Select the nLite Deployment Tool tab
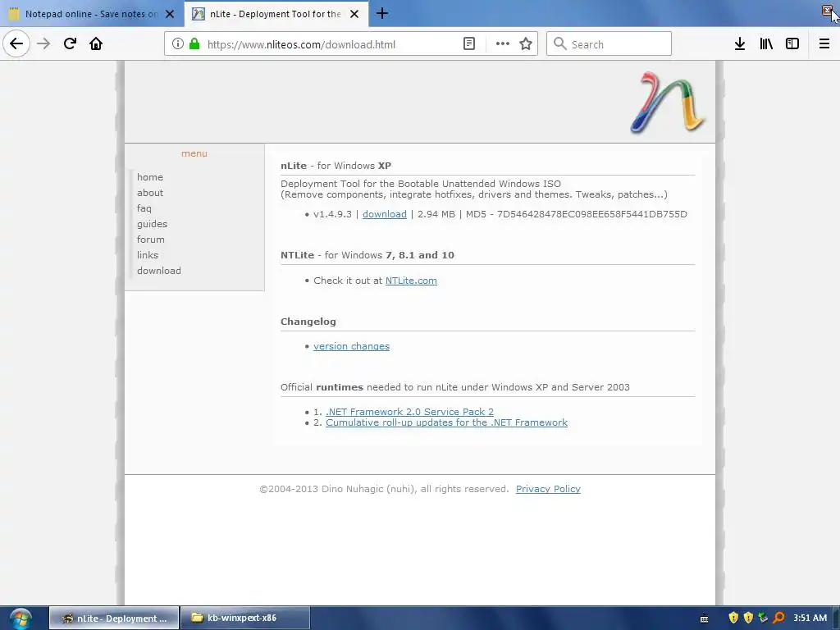The width and height of the screenshot is (840, 630). [x=276, y=14]
